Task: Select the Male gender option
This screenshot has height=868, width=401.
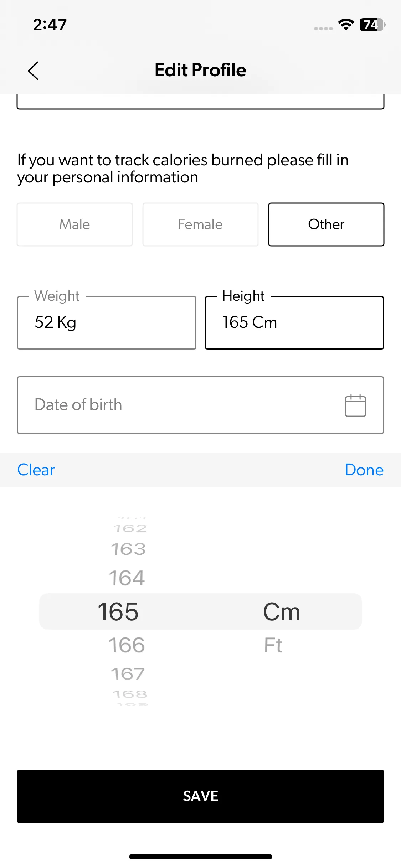Action: click(74, 224)
